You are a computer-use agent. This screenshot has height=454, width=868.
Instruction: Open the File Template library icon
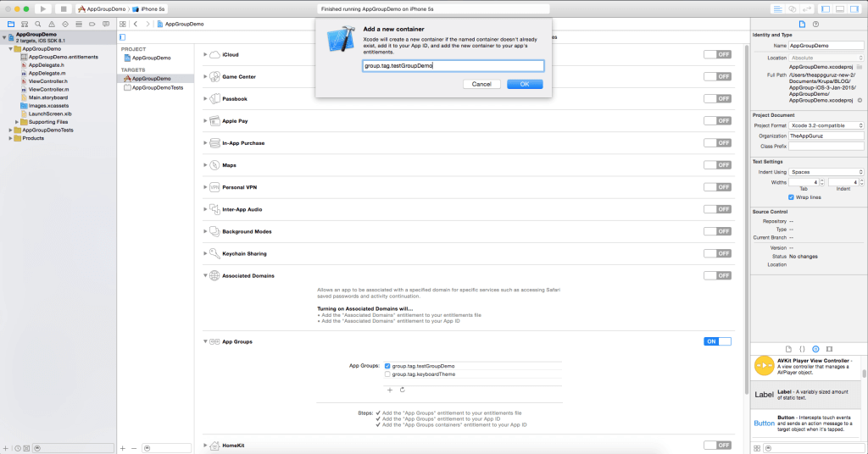(789, 349)
